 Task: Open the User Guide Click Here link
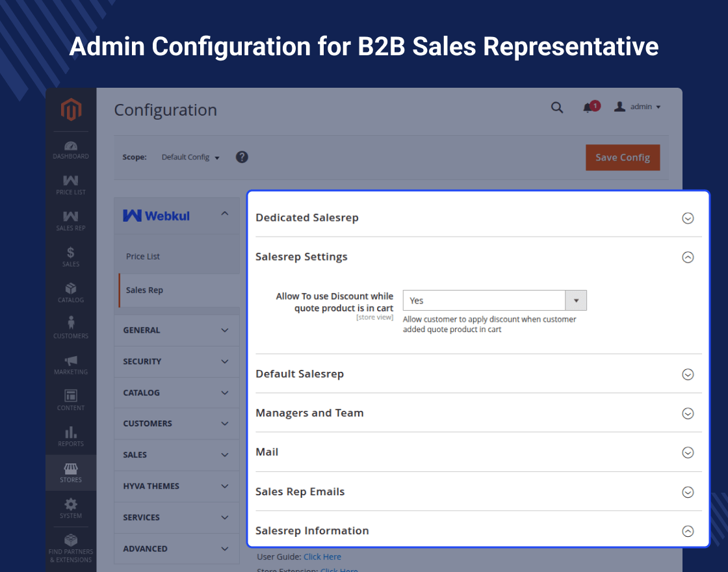322,556
